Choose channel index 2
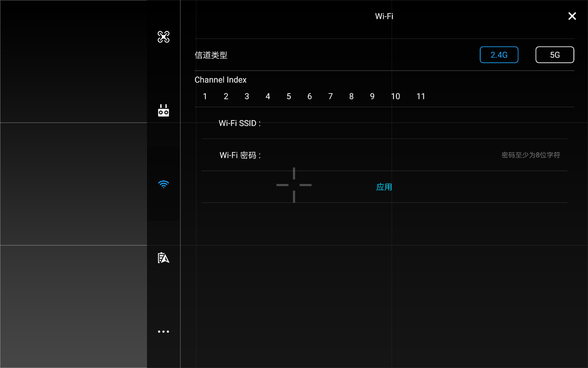 click(226, 97)
